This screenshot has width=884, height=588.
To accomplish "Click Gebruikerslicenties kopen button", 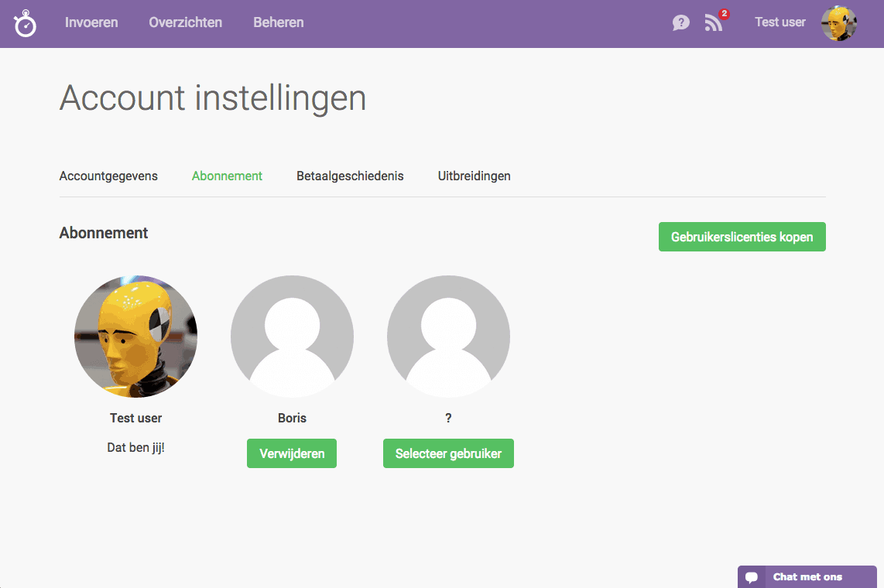I will tap(742, 237).
